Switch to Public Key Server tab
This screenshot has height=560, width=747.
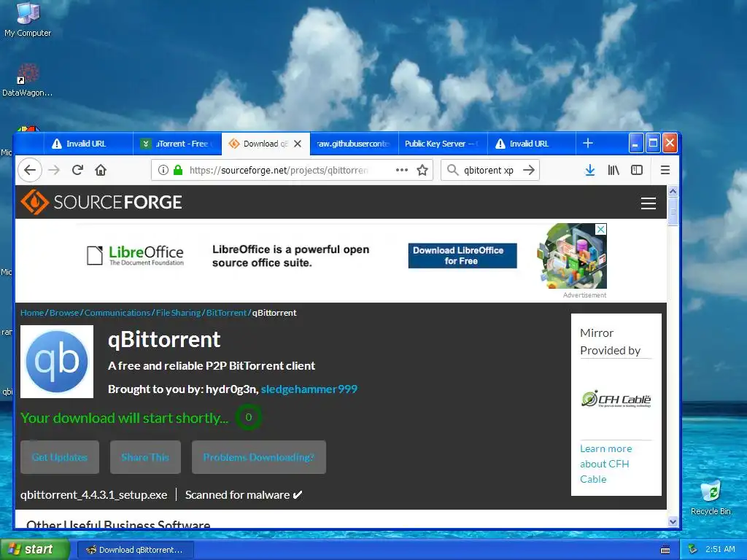443,144
